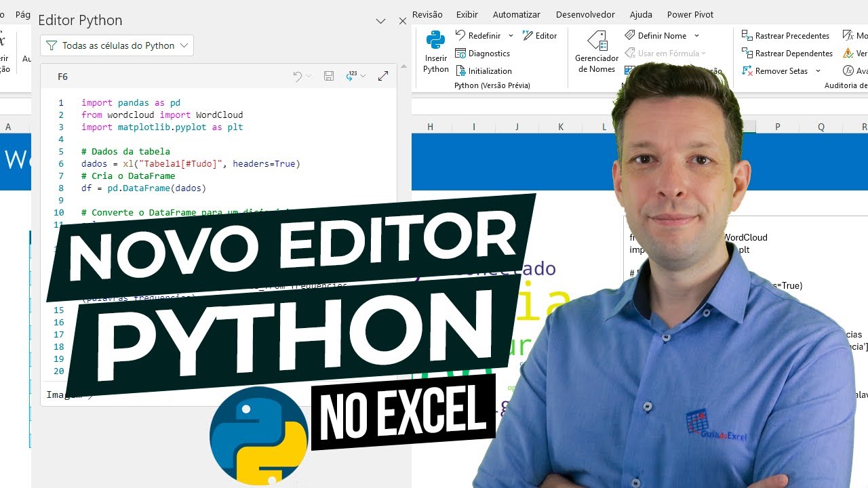Click the F6 cell reference label
This screenshot has width=868, height=488.
[62, 77]
